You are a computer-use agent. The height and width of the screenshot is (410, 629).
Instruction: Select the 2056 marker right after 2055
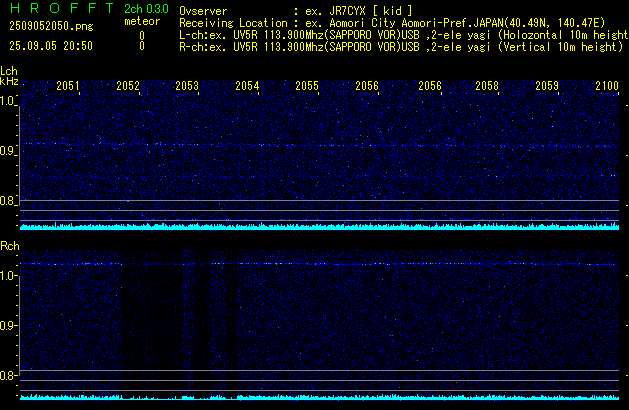(367, 85)
